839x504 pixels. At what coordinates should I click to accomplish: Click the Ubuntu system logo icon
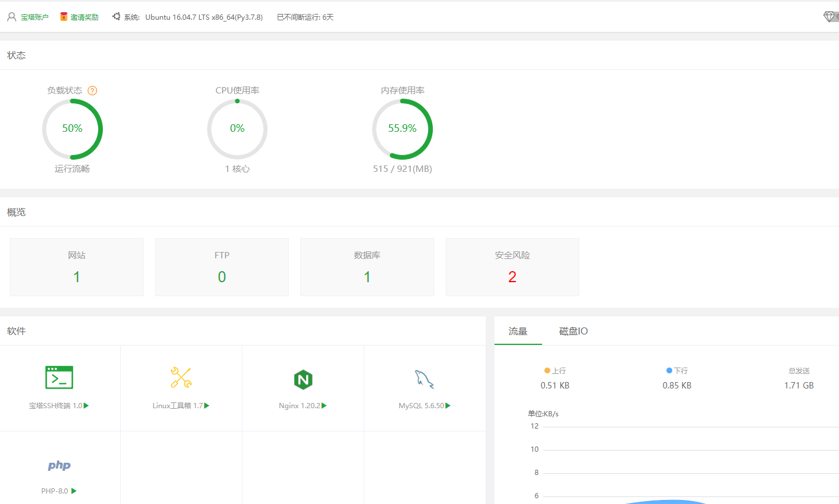pyautogui.click(x=116, y=17)
